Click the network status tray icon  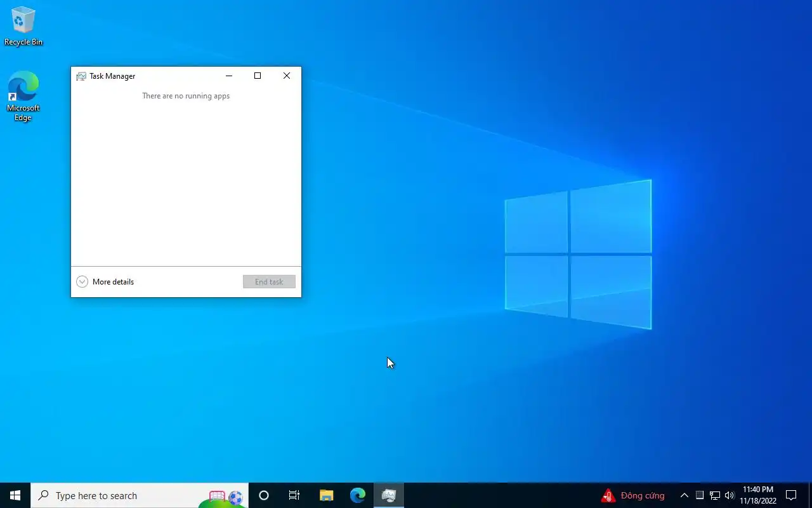715,495
